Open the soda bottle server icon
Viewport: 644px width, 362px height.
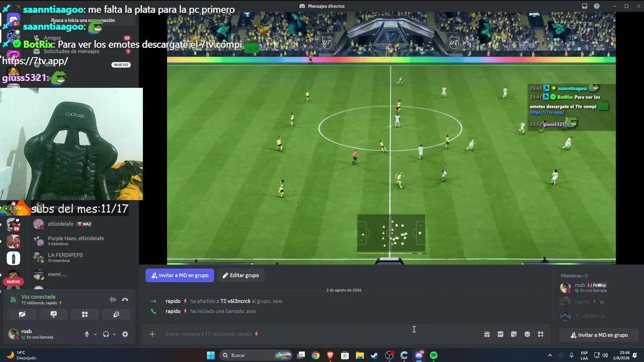(x=13, y=258)
